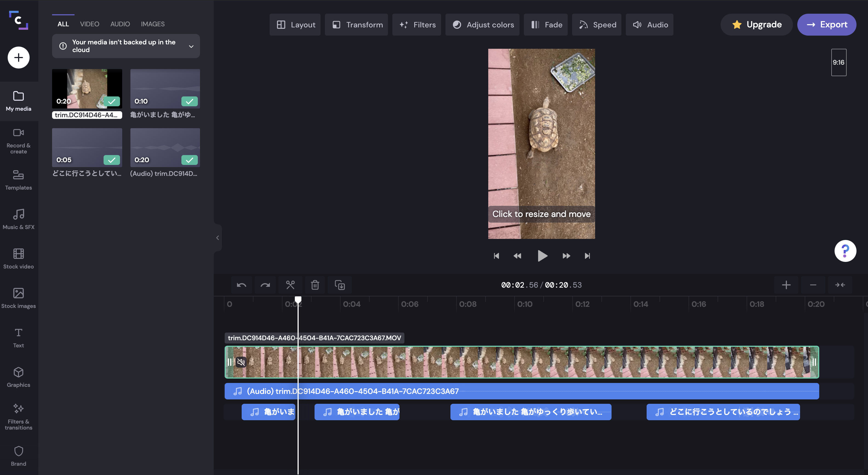Duplicate the selected clip
Screen dimensions: 868x475
point(340,285)
